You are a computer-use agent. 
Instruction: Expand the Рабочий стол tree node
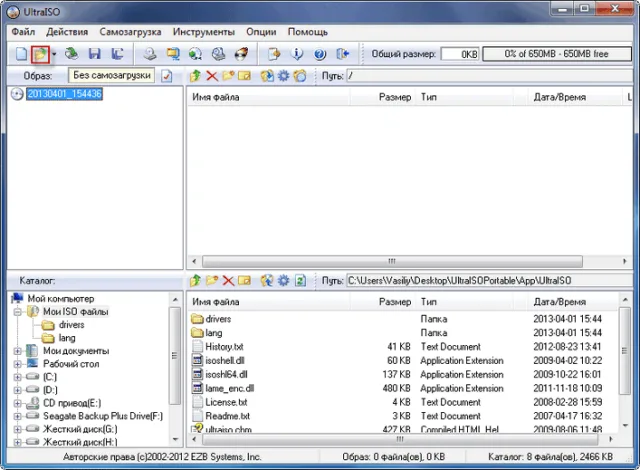click(18, 364)
